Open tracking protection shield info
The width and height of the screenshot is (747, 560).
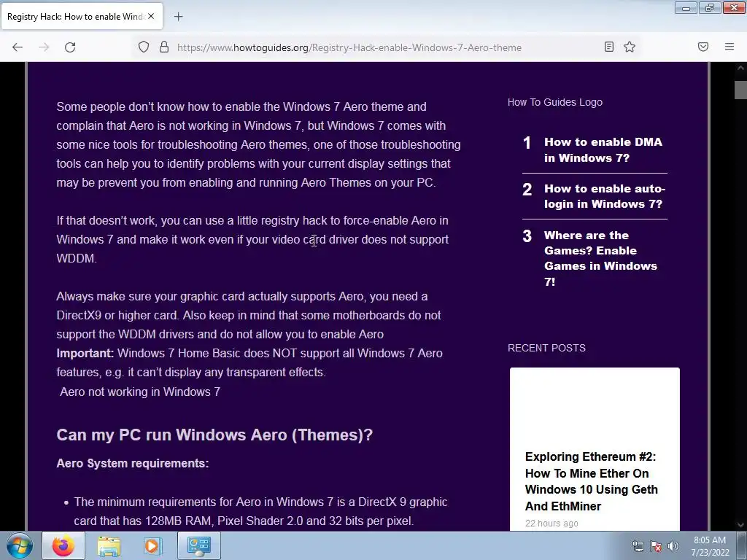pos(144,47)
